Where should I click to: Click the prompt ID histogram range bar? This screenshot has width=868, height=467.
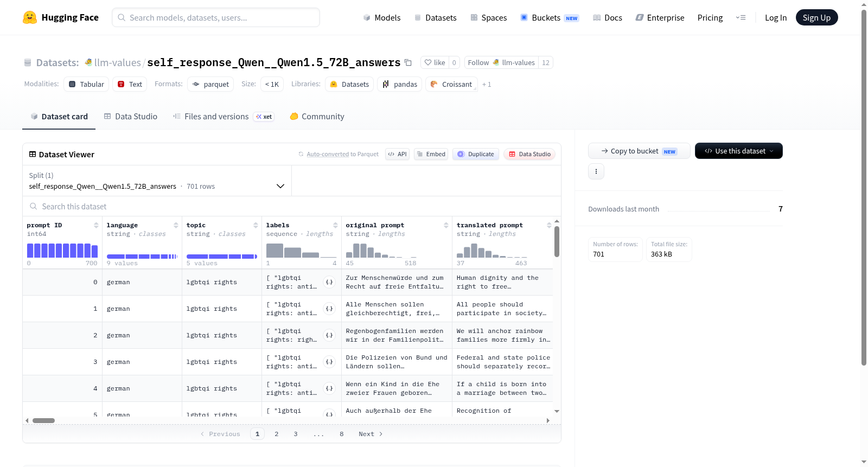coord(62,251)
